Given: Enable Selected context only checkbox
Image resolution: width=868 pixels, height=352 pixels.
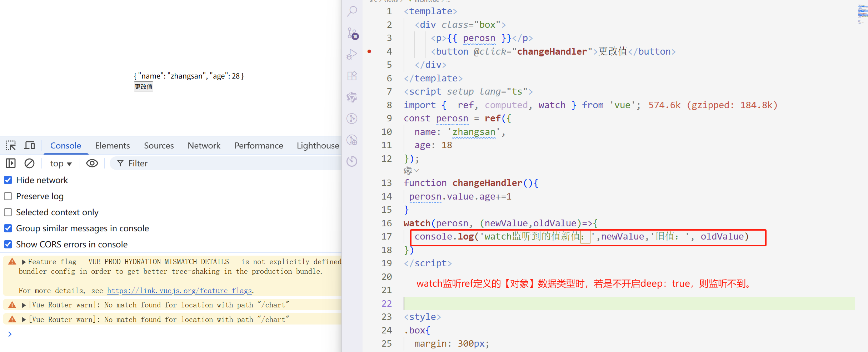Looking at the screenshot, I should pos(8,212).
